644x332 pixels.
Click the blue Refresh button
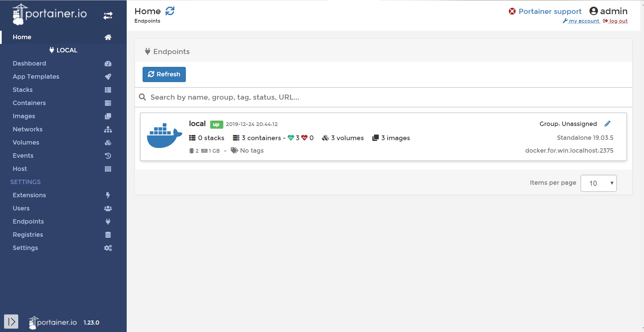164,74
